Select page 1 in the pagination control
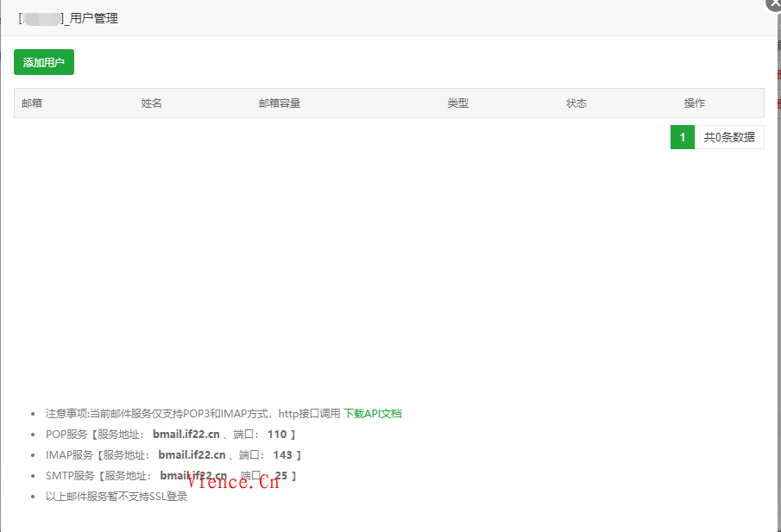This screenshot has height=532, width=781. pos(682,136)
